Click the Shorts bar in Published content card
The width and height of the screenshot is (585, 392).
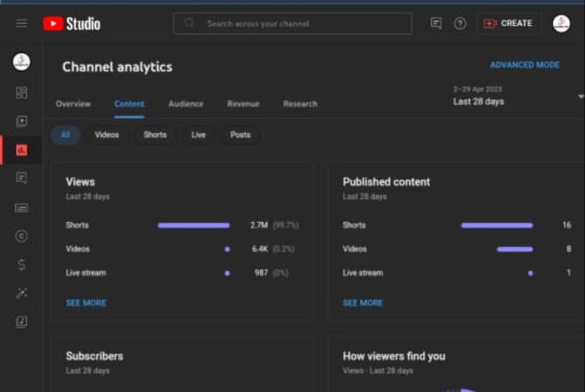497,225
